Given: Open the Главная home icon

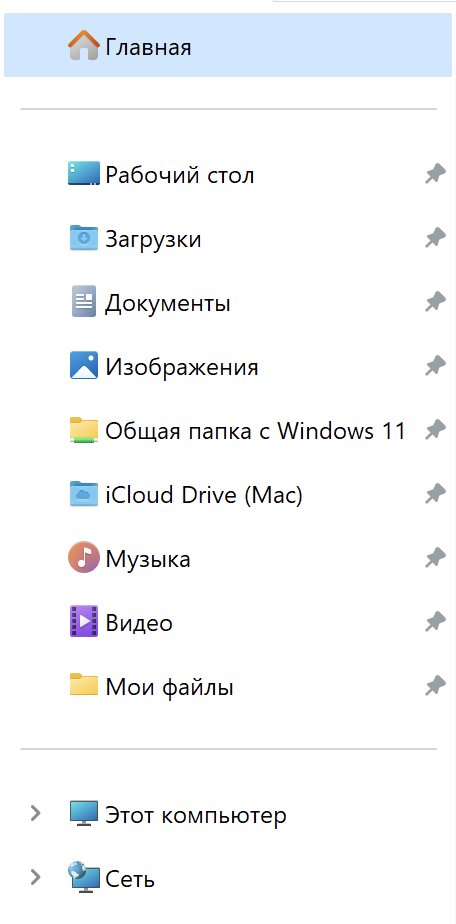Looking at the screenshot, I should pyautogui.click(x=83, y=45).
